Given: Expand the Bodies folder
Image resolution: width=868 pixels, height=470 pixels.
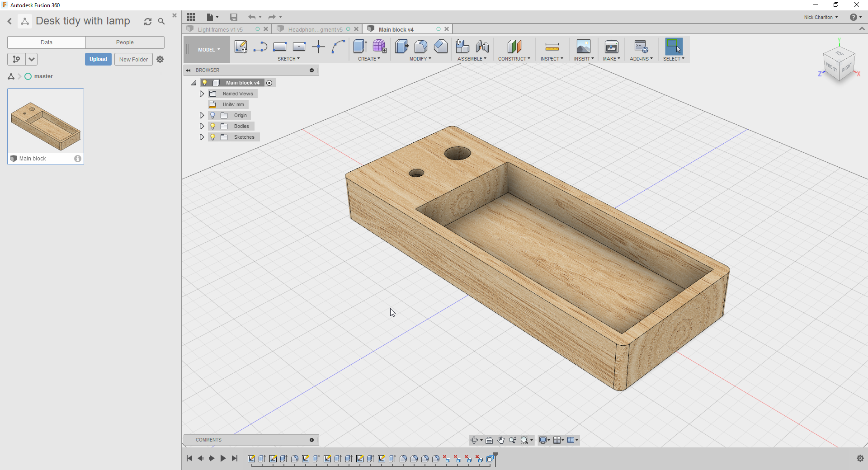Looking at the screenshot, I should point(202,126).
